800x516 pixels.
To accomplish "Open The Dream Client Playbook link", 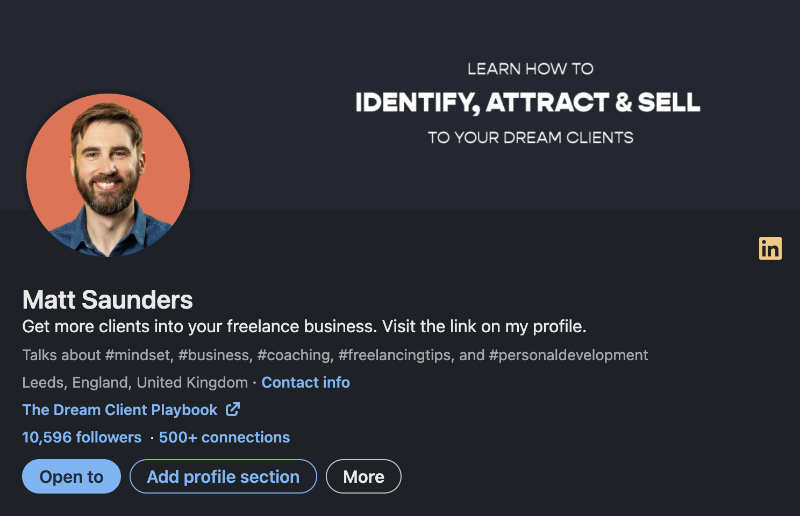I will pyautogui.click(x=120, y=410).
